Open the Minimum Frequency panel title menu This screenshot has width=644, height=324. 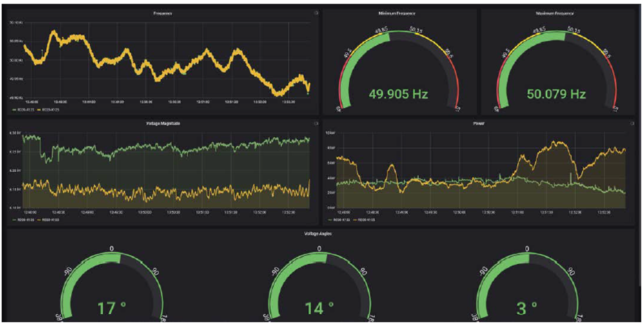tap(397, 14)
